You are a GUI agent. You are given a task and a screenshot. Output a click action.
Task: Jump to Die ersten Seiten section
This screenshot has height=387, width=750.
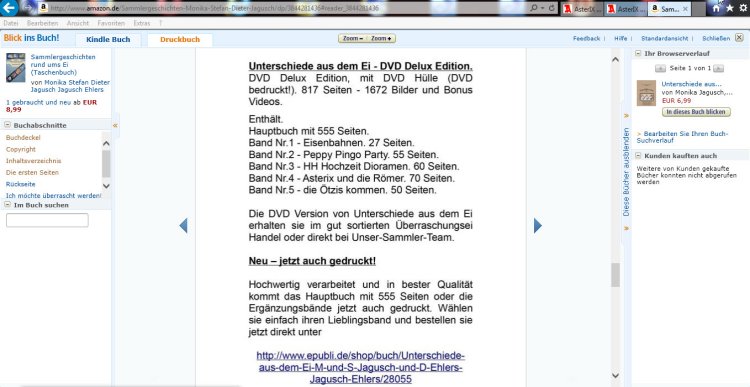pyautogui.click(x=32, y=172)
